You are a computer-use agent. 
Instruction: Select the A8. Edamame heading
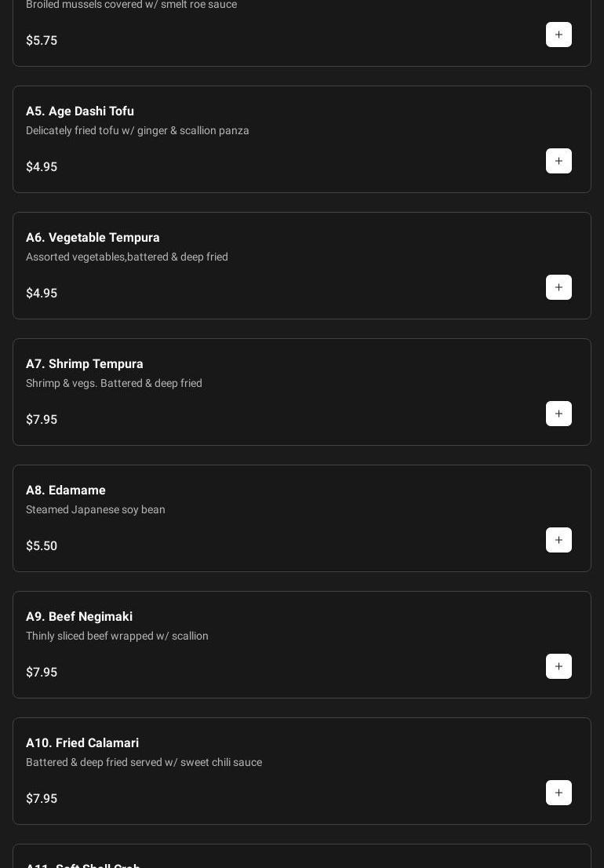(66, 491)
